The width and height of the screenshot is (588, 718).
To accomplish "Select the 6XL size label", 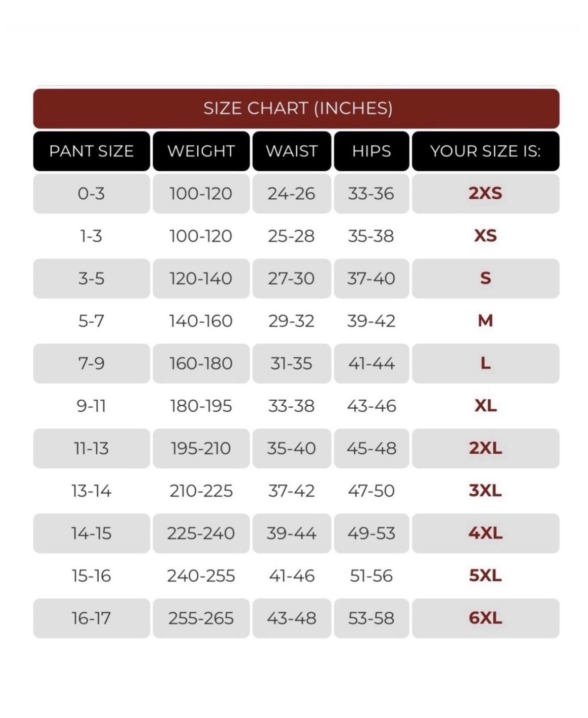I will click(485, 618).
